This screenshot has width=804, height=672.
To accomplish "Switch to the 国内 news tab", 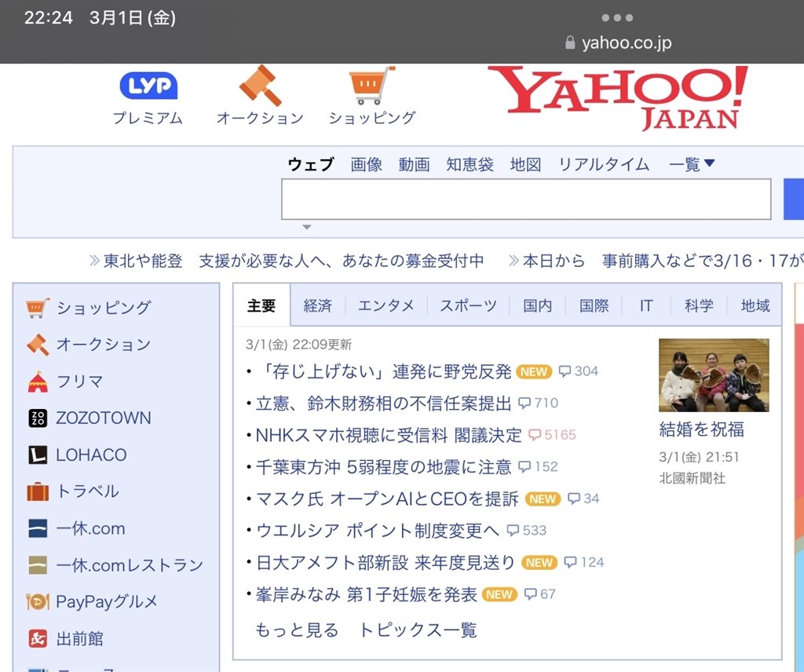I will (537, 305).
